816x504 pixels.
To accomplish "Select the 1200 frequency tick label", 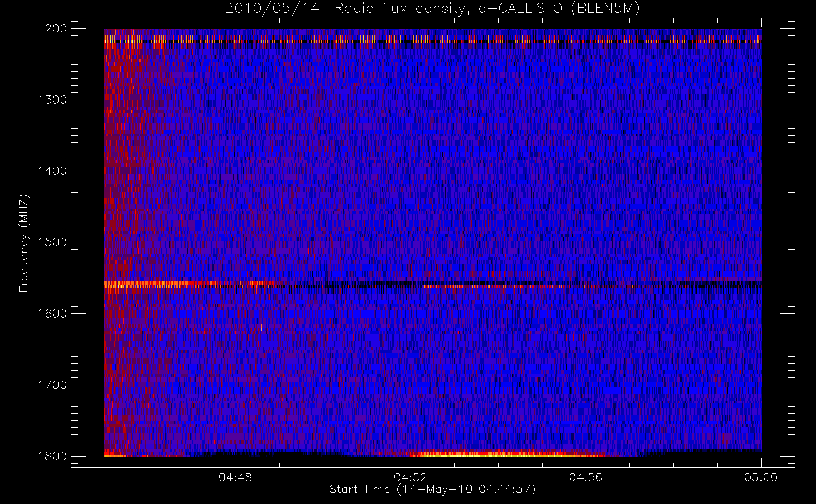I will (x=52, y=29).
